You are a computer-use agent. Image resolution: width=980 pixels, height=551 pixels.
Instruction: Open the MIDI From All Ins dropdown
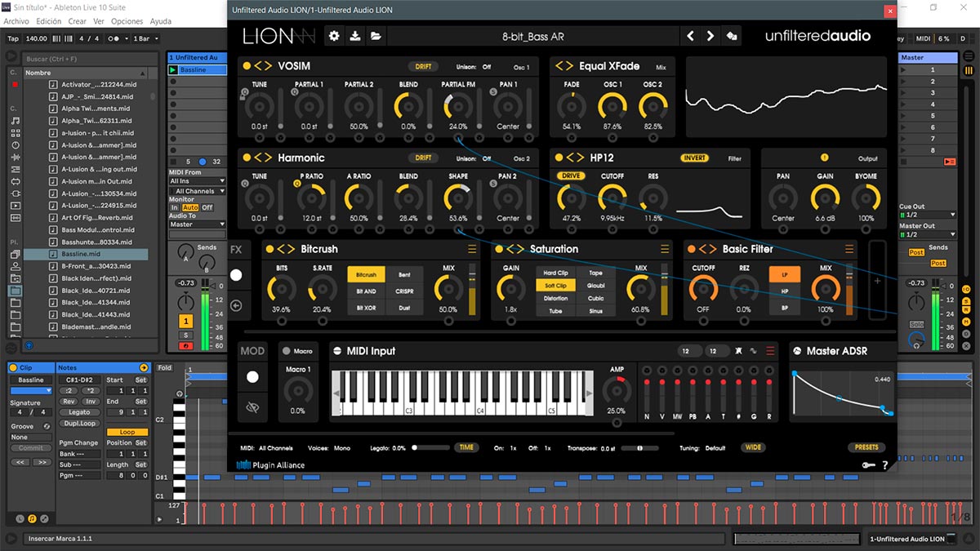coord(197,181)
